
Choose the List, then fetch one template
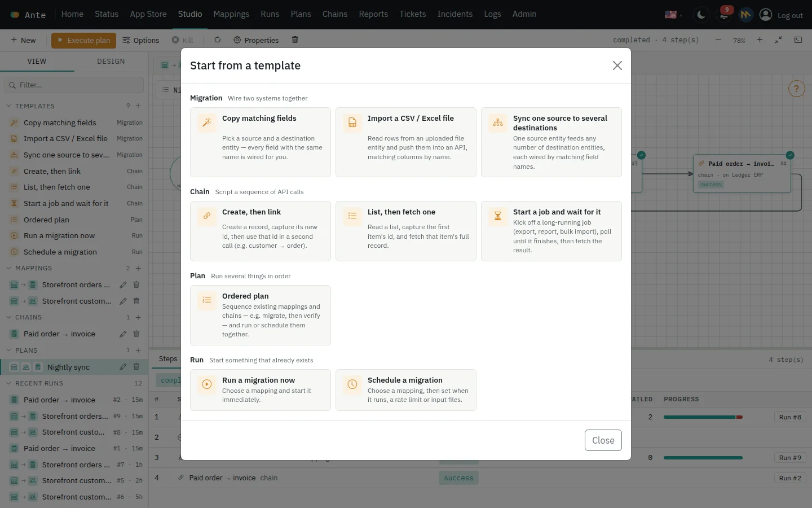click(406, 231)
